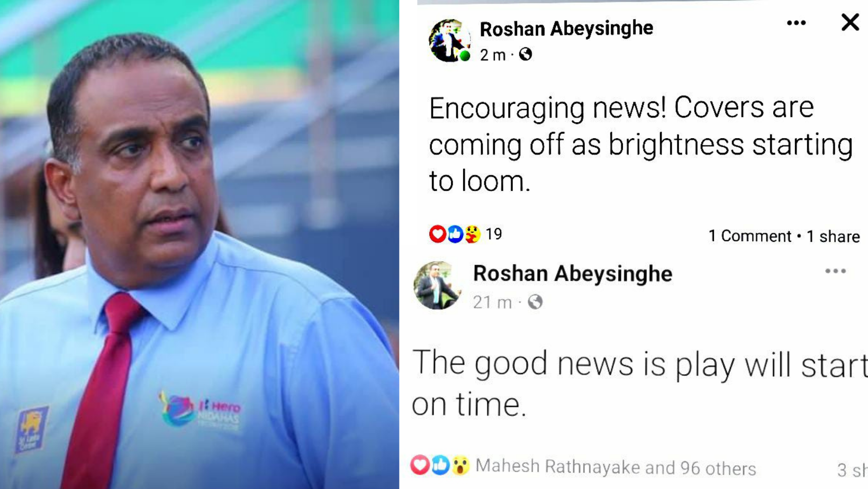The height and width of the screenshot is (489, 868).
Task: Click top post profile picture avatar
Action: (x=449, y=41)
